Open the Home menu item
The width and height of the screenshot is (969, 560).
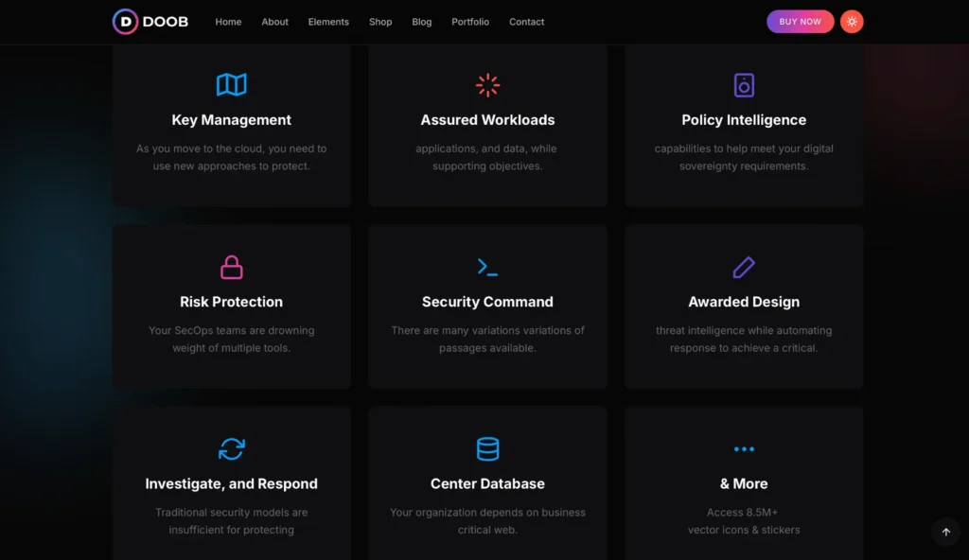pos(228,22)
